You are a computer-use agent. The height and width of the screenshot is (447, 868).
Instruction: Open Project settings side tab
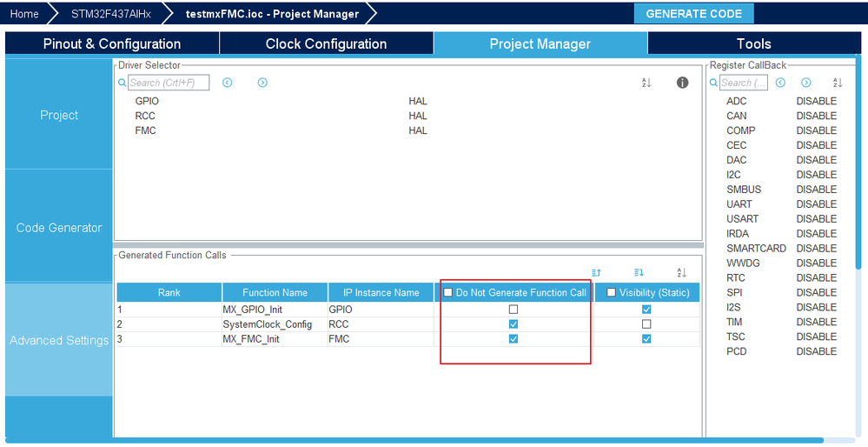[x=59, y=115]
